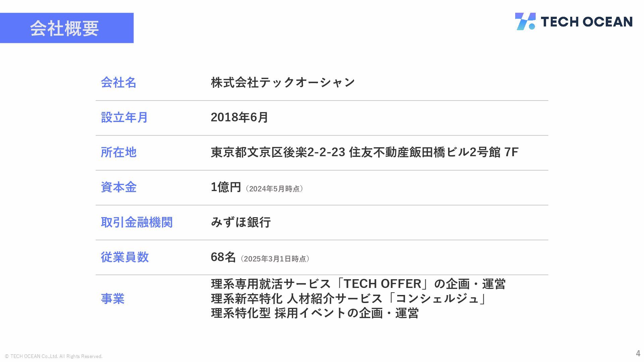Select the TECH OFFER service line
The height and width of the screenshot is (362, 644).
[x=358, y=284]
